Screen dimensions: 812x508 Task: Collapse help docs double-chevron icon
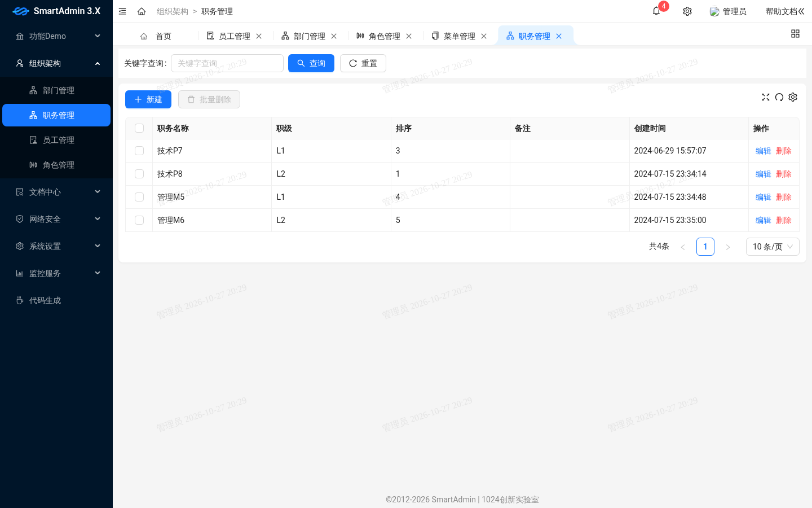point(801,11)
